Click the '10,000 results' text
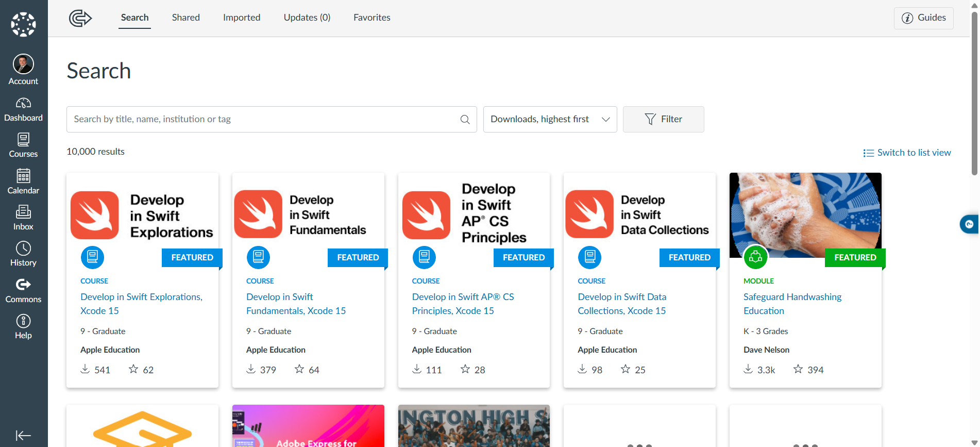Screen dimensions: 980x447 (x=95, y=152)
